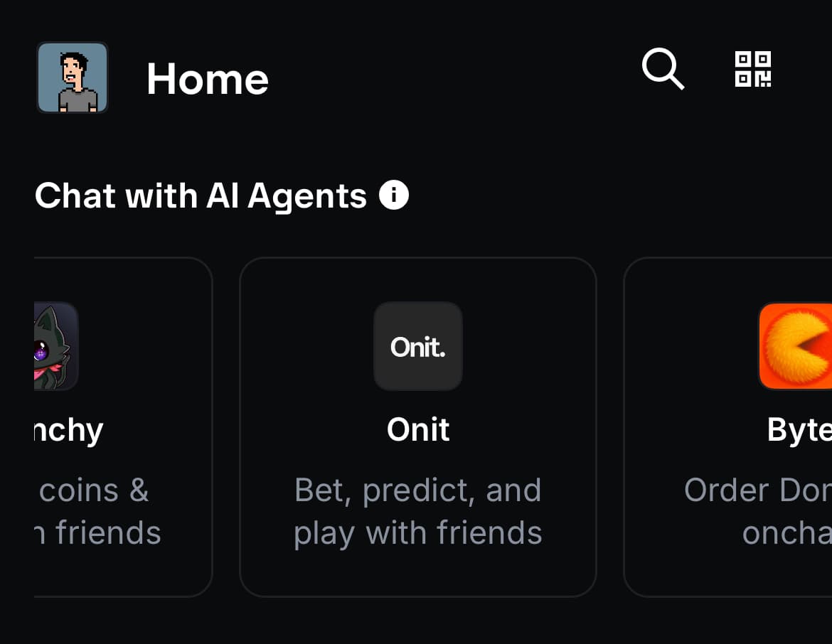832x644 pixels.
Task: Open the Onit agent card
Action: [418, 428]
